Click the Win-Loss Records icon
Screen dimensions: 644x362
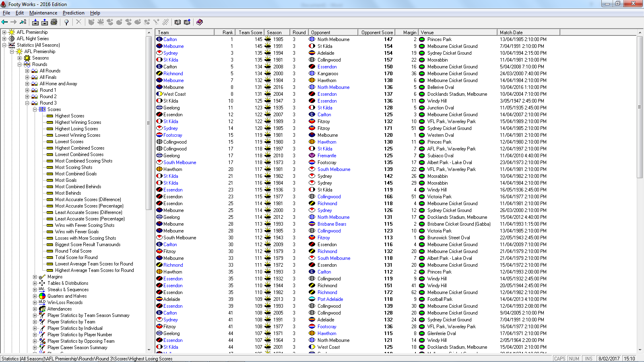[x=42, y=302]
